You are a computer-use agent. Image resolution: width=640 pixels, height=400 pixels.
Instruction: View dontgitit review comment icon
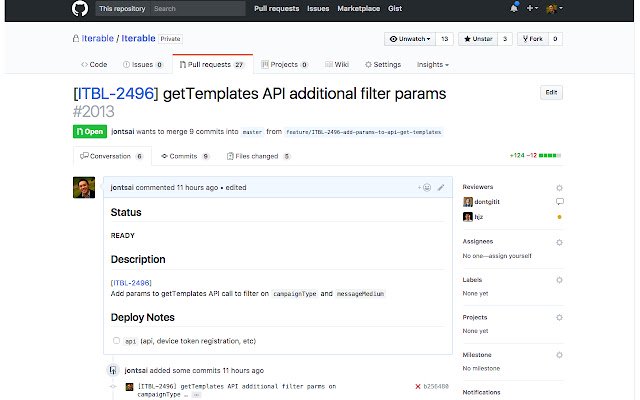(x=560, y=201)
